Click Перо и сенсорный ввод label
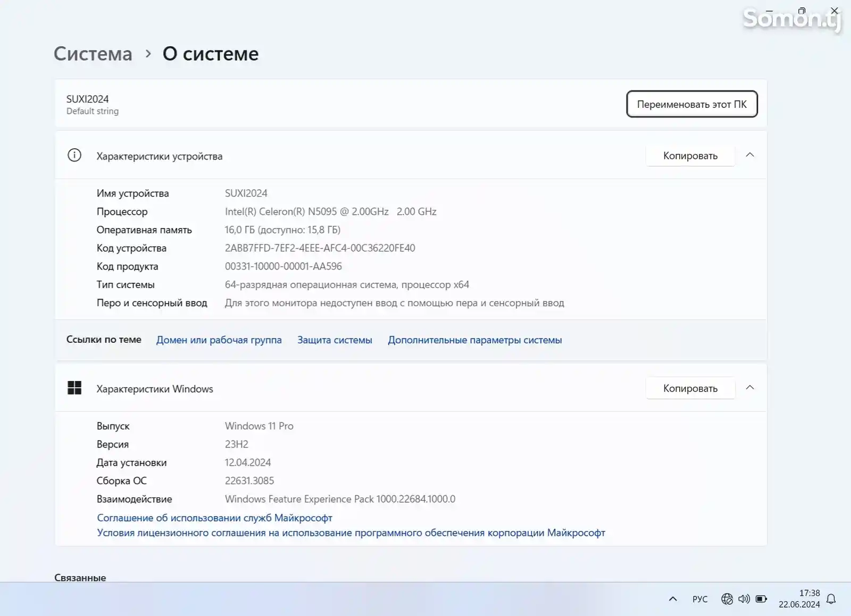The height and width of the screenshot is (616, 851). (152, 303)
